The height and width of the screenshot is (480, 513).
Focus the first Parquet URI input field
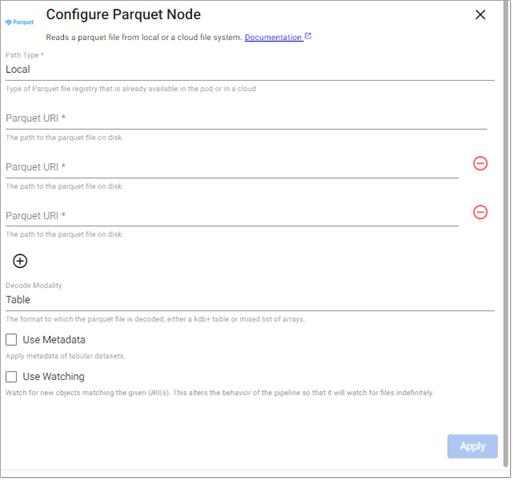247,119
